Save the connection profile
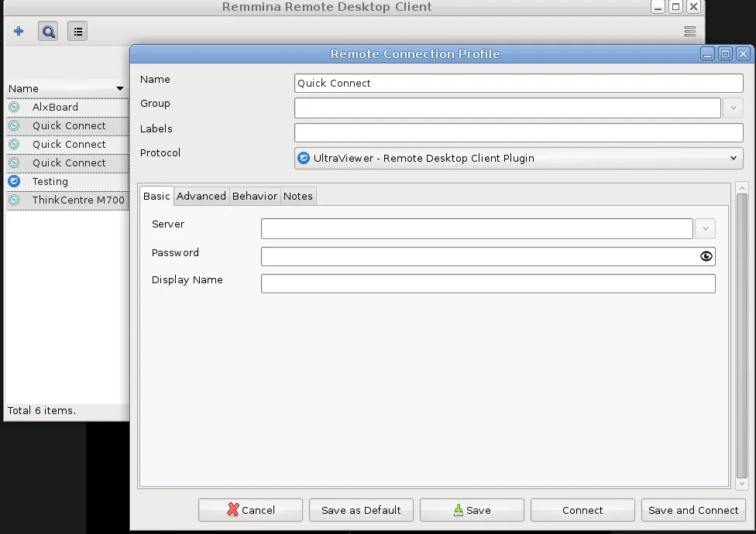Image resolution: width=756 pixels, height=534 pixels. (472, 510)
